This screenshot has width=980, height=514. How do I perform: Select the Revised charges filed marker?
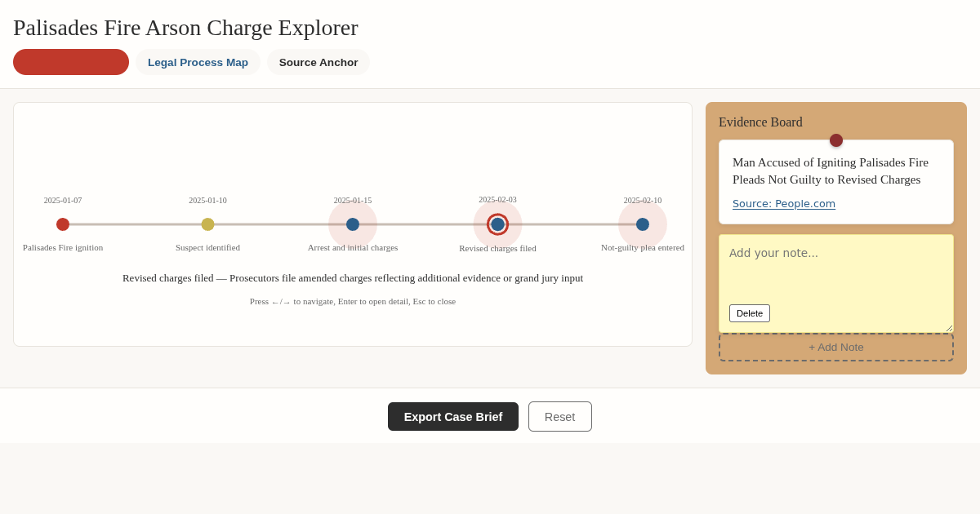point(497,224)
